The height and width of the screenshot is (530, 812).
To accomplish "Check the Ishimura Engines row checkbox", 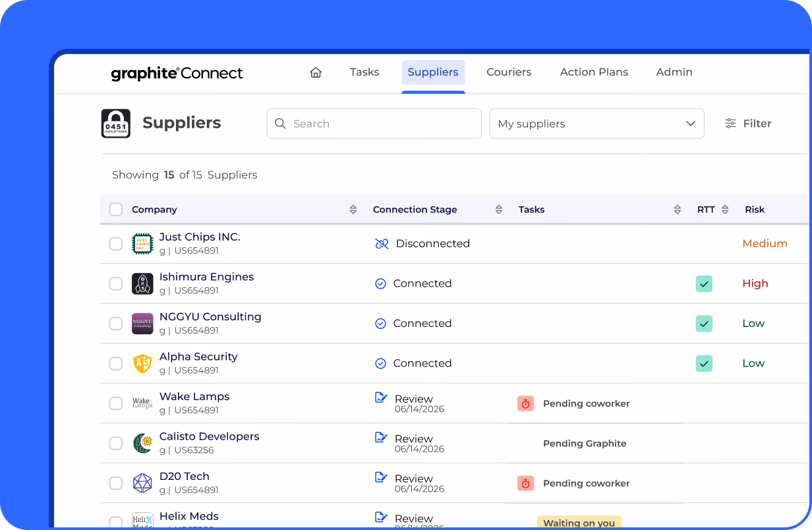I will click(116, 283).
